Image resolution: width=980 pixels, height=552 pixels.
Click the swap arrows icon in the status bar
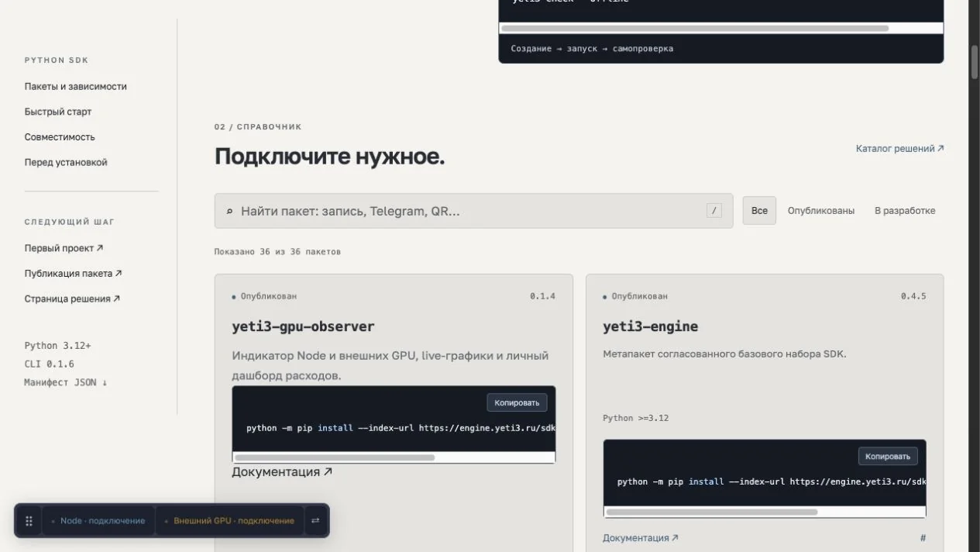[315, 521]
